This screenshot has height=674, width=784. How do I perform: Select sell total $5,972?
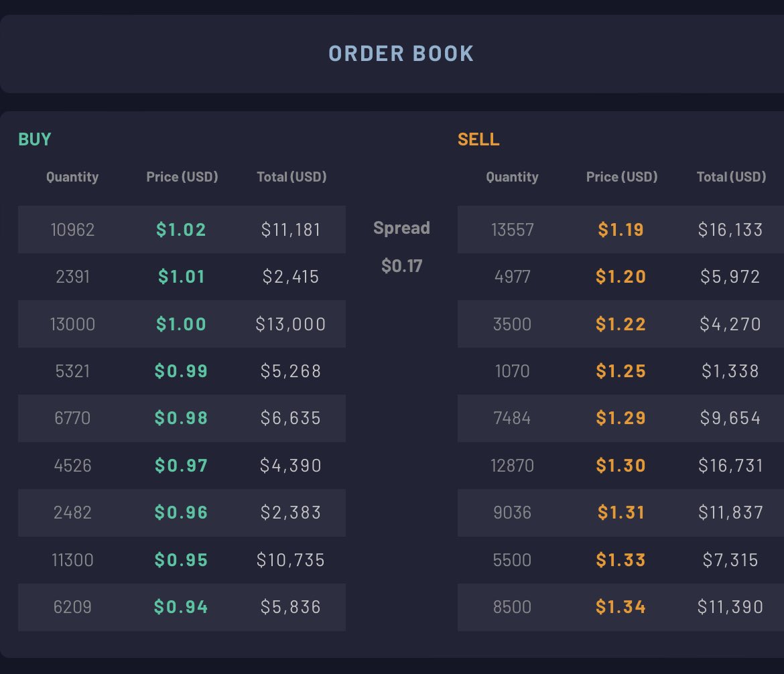pyautogui.click(x=730, y=277)
